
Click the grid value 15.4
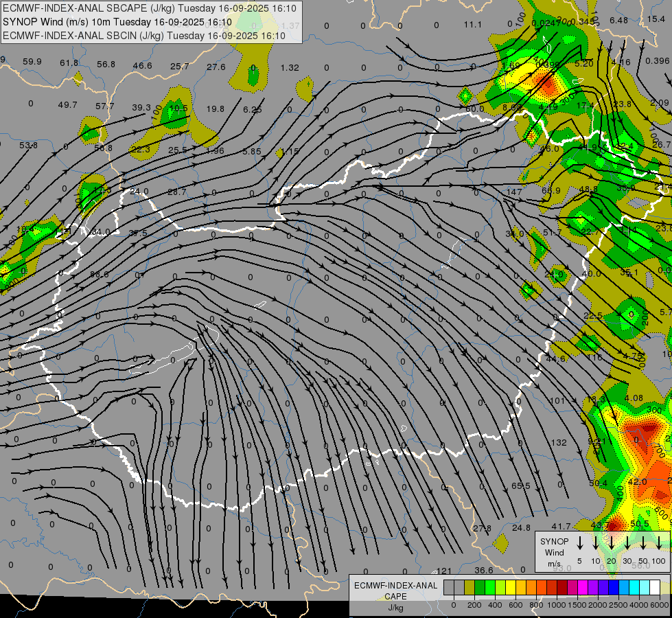point(656,19)
